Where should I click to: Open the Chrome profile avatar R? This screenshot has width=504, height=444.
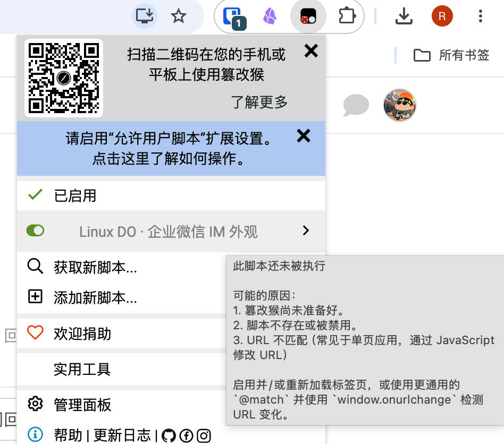point(442,16)
